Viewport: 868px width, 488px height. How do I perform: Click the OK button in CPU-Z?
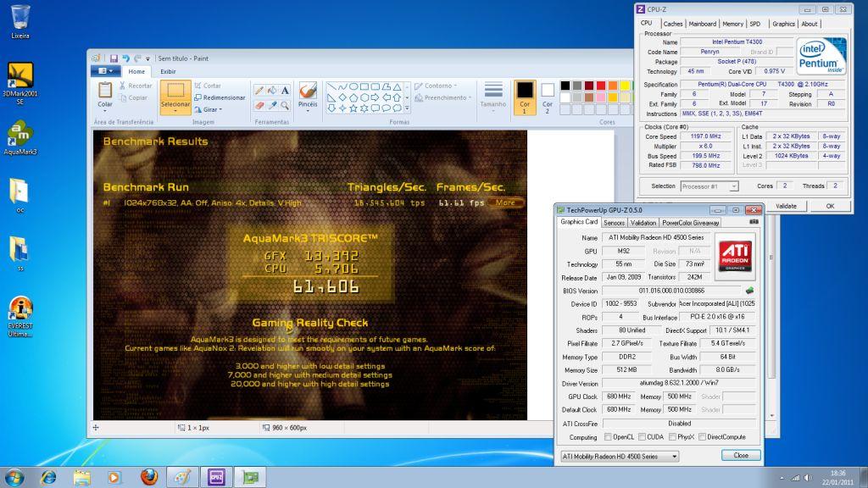point(830,206)
